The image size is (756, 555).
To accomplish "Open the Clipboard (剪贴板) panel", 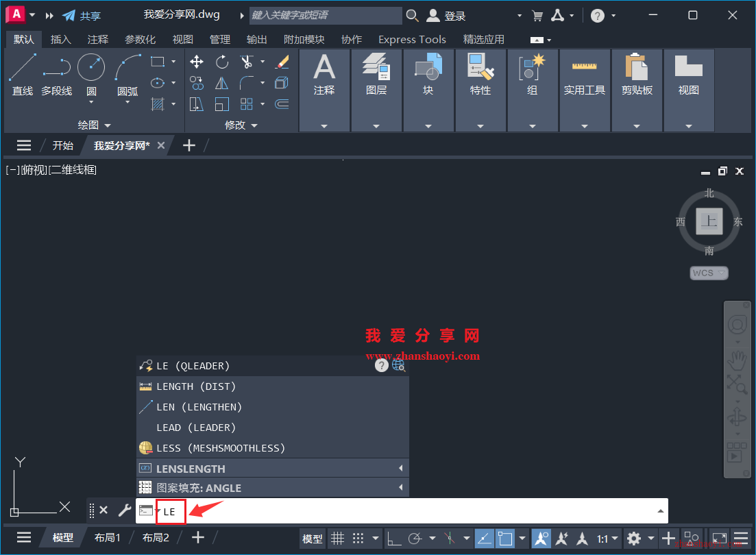I will click(x=637, y=90).
